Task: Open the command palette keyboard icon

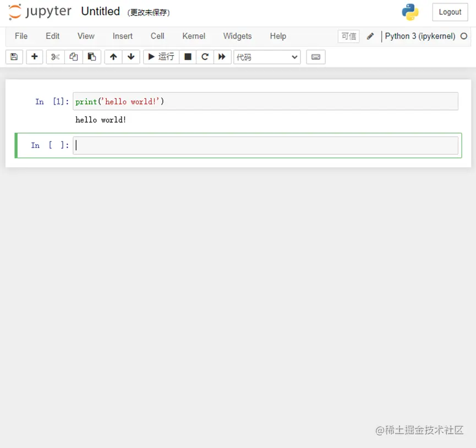Action: tap(316, 57)
